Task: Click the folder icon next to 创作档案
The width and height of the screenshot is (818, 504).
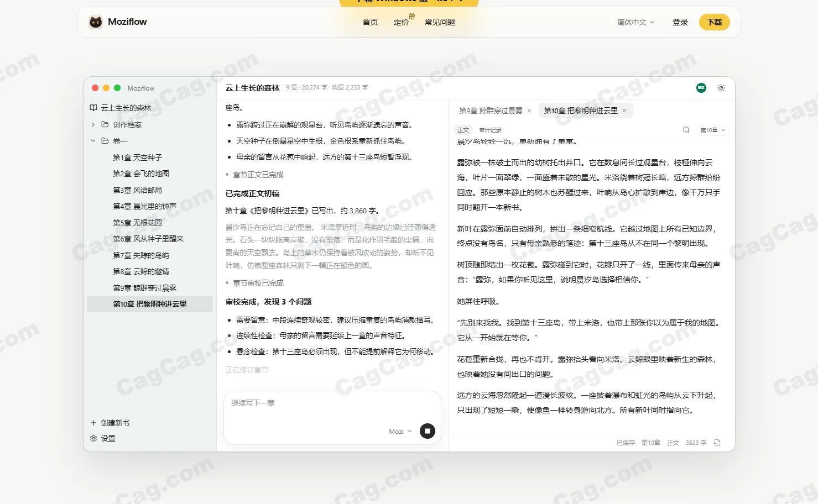Action: point(105,124)
